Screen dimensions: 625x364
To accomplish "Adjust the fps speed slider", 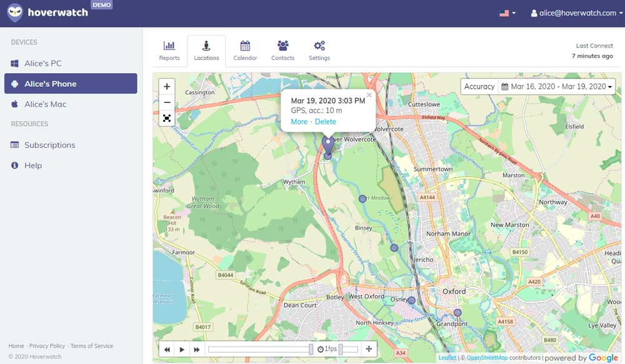I will tap(348, 350).
